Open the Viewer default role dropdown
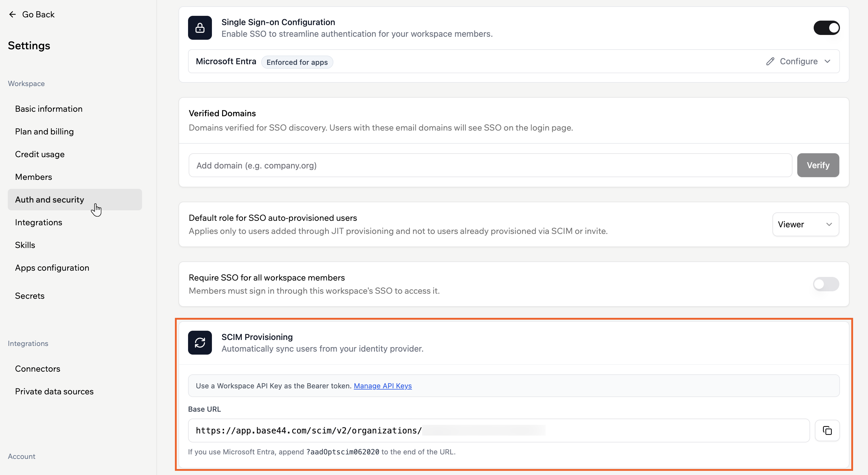This screenshot has height=475, width=868. [x=805, y=224]
